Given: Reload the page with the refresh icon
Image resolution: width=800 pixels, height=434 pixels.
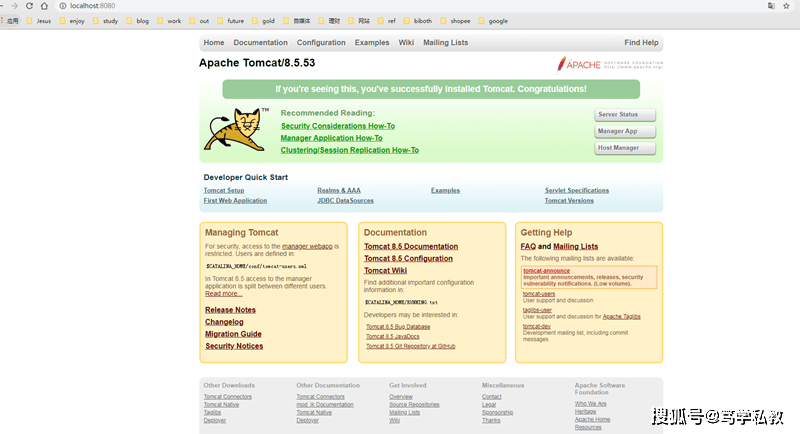Looking at the screenshot, I should [x=29, y=6].
